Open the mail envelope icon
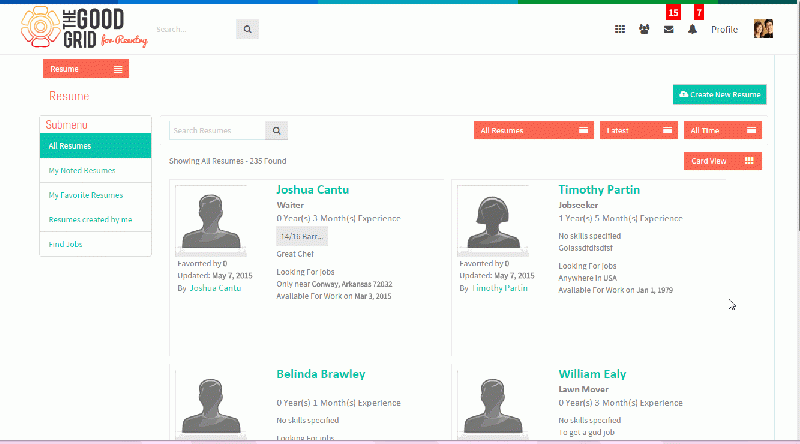Viewport: 800px width, 444px height. (668, 30)
